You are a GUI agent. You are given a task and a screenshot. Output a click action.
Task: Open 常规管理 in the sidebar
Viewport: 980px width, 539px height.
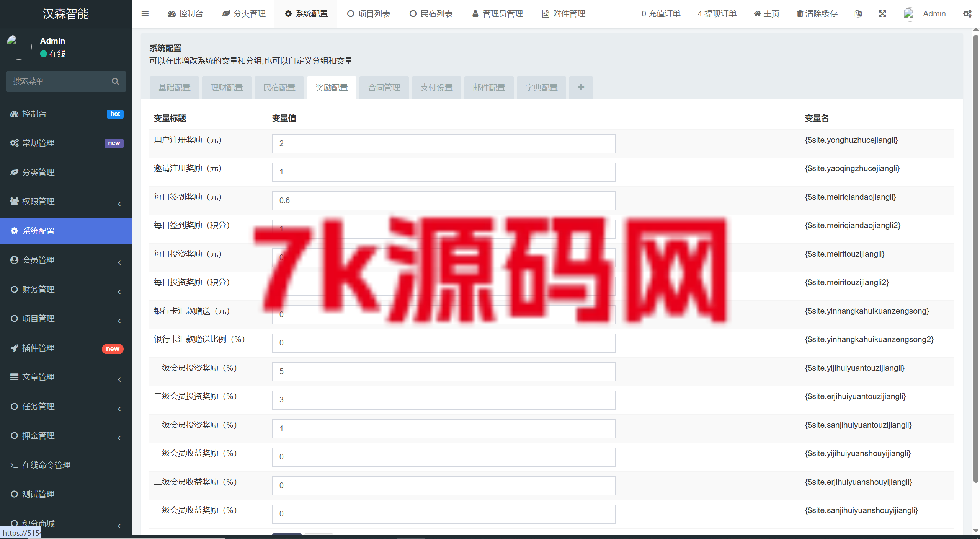[66, 143]
